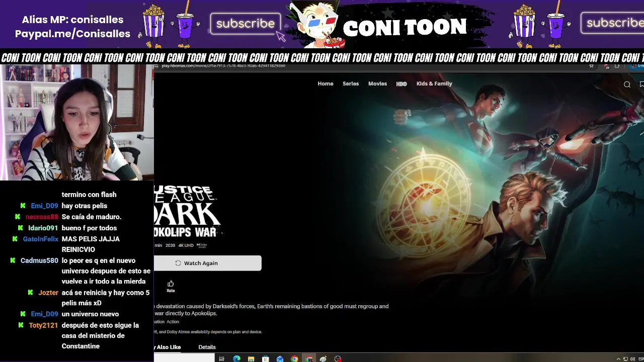This screenshot has width=644, height=362.
Task: Click the message 'Se caía de maduro.'
Action: pyautogui.click(x=92, y=217)
